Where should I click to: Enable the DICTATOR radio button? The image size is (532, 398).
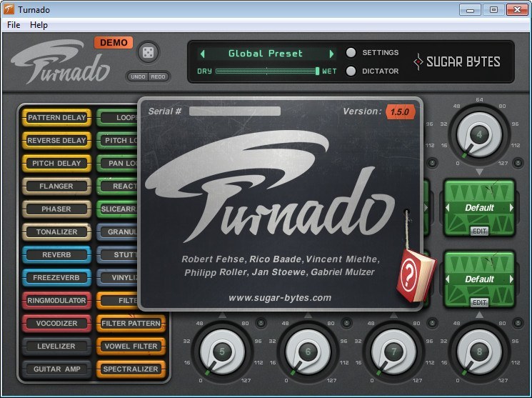pyautogui.click(x=351, y=71)
